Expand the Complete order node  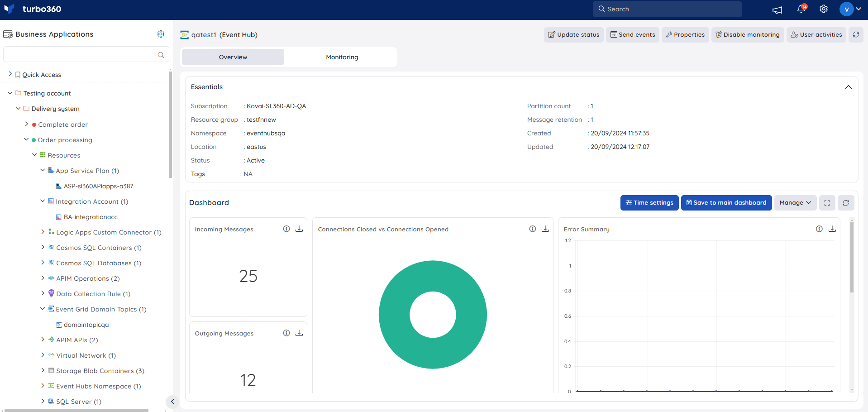tap(26, 124)
